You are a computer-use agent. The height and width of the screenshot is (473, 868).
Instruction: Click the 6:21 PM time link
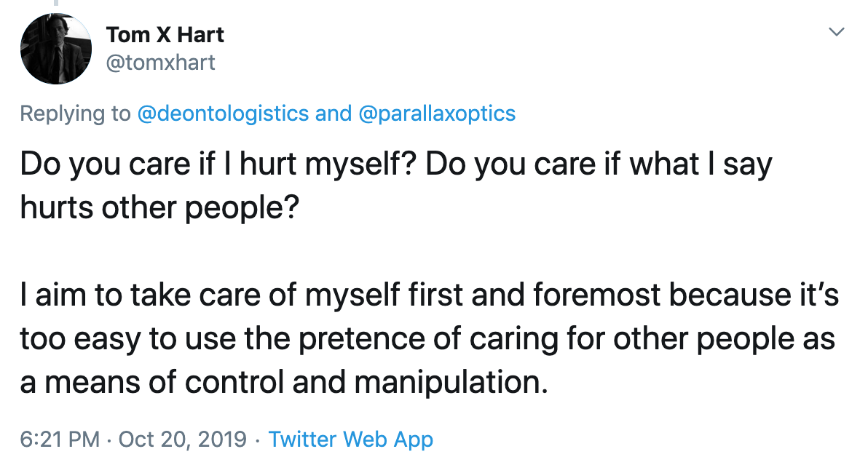pyautogui.click(x=57, y=440)
